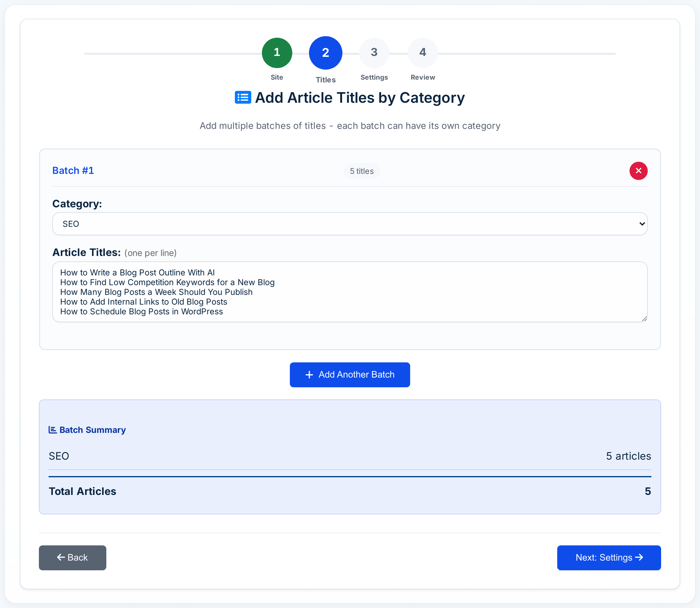
Task: Jump to step 4 Review circle
Action: [x=423, y=53]
